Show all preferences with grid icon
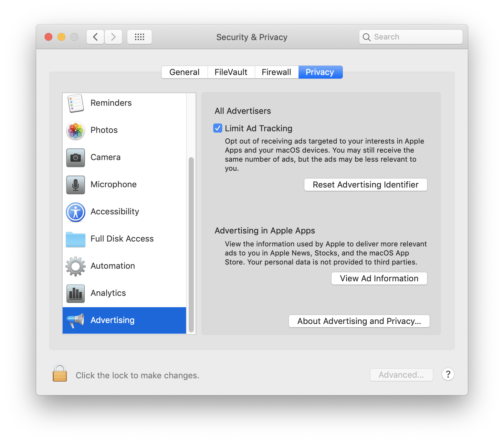This screenshot has width=504, height=443. tap(140, 37)
